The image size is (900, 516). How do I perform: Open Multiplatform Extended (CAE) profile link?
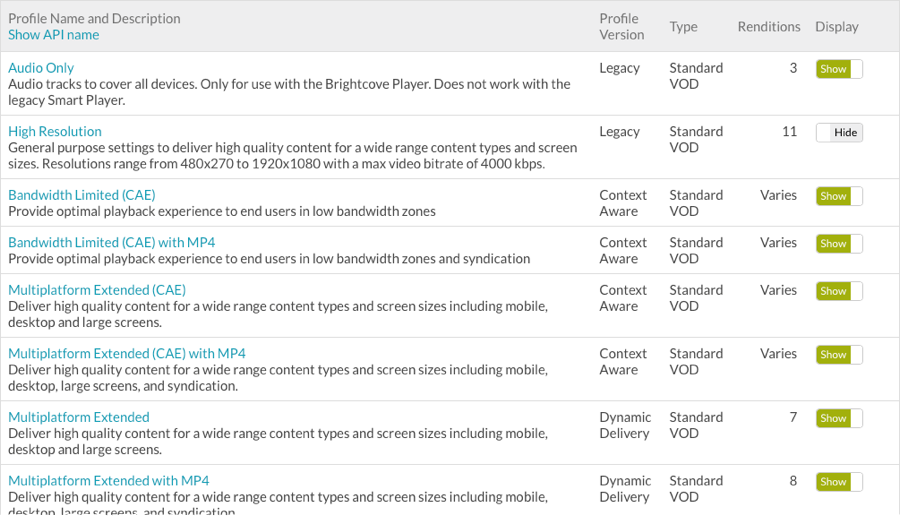tap(97, 290)
